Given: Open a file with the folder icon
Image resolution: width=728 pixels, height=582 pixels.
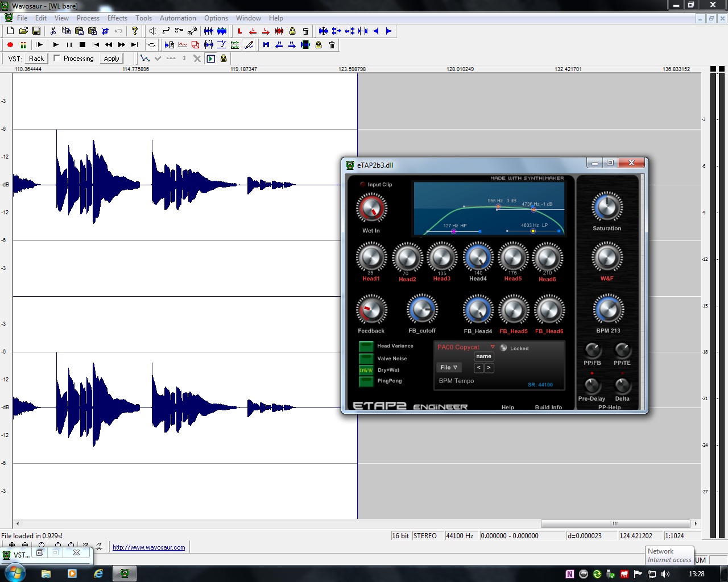Looking at the screenshot, I should (23, 31).
